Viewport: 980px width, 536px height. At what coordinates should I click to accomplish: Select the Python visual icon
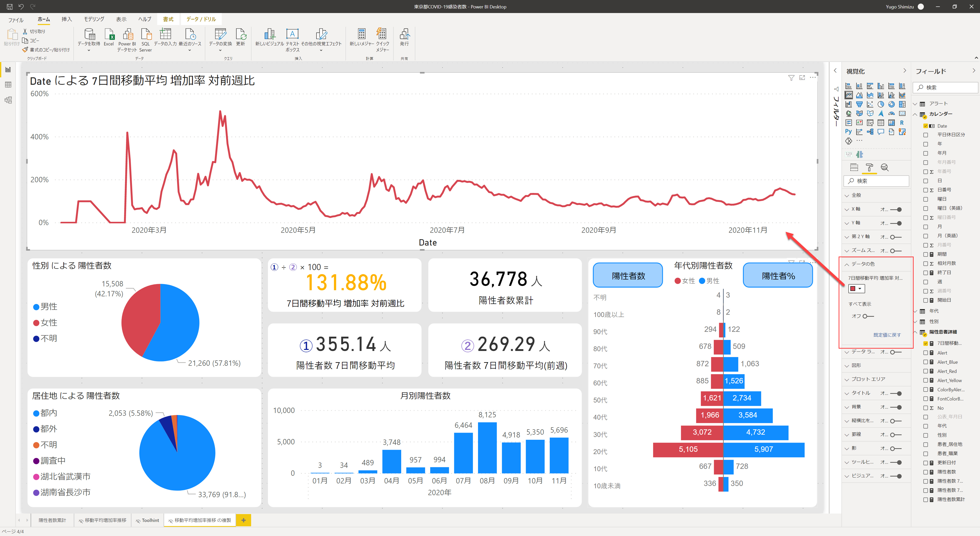848,132
